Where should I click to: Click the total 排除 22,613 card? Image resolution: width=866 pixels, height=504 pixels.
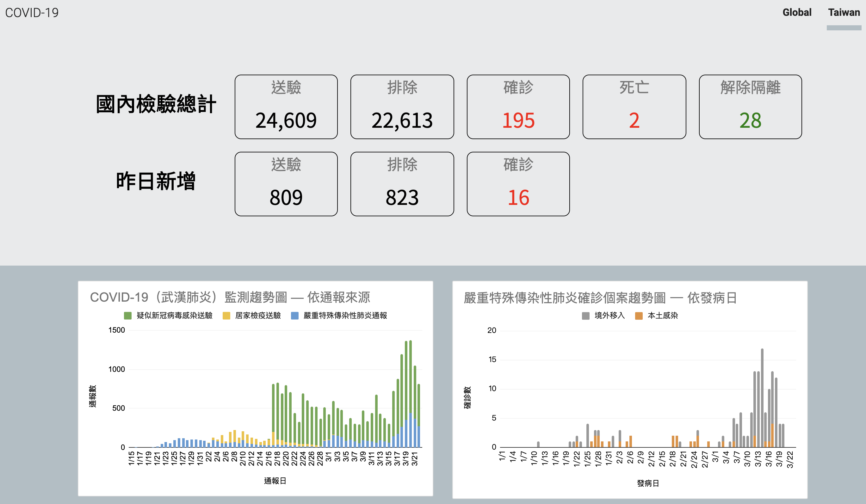(x=402, y=107)
